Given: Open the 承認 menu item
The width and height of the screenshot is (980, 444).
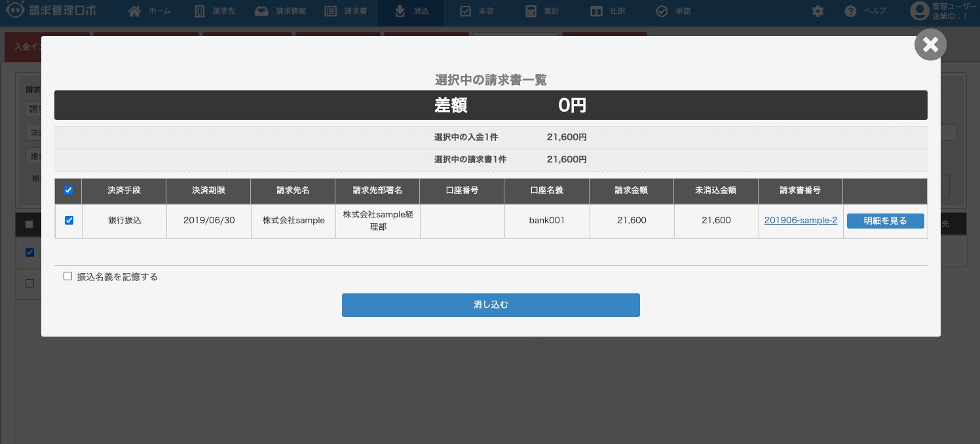Looking at the screenshot, I should pyautogui.click(x=673, y=11).
